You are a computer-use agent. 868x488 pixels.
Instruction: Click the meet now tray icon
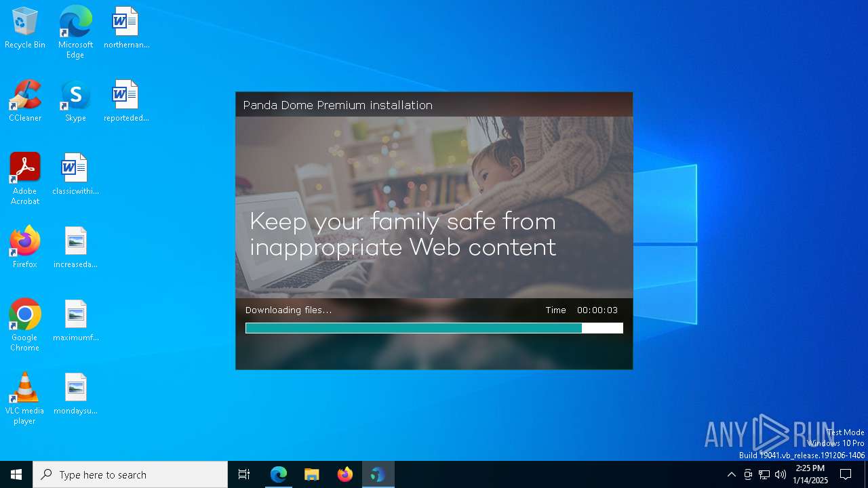[x=748, y=474]
